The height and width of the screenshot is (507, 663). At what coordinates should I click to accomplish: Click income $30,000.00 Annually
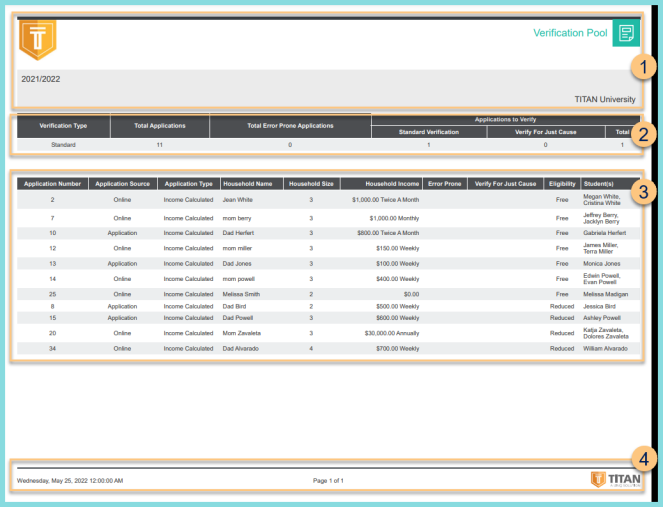pos(392,333)
